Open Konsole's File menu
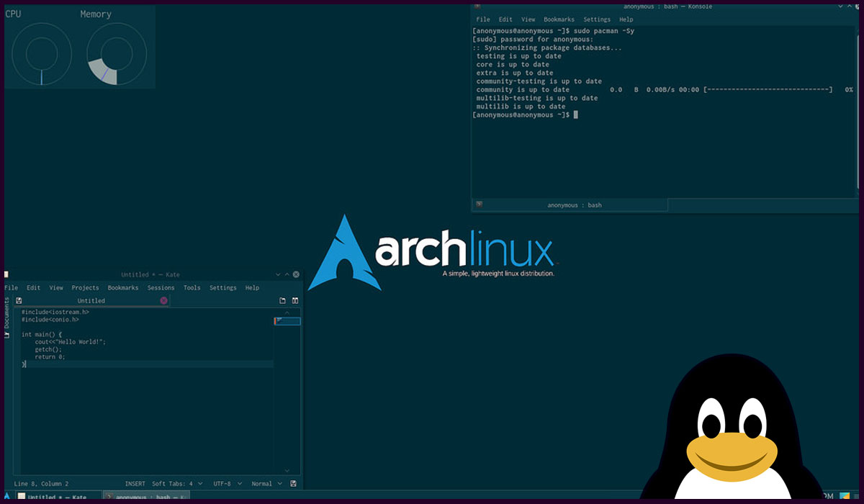The width and height of the screenshot is (864, 504). tap(483, 19)
